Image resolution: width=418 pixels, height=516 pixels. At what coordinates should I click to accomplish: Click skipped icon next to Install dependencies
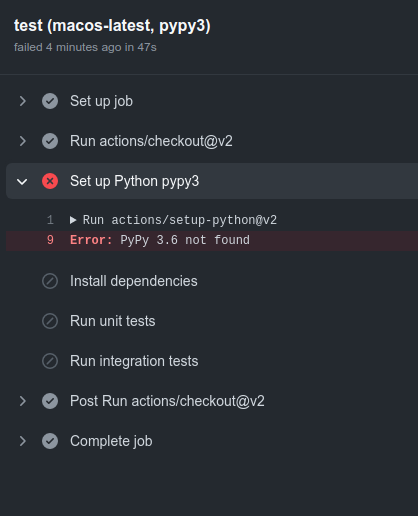click(50, 281)
